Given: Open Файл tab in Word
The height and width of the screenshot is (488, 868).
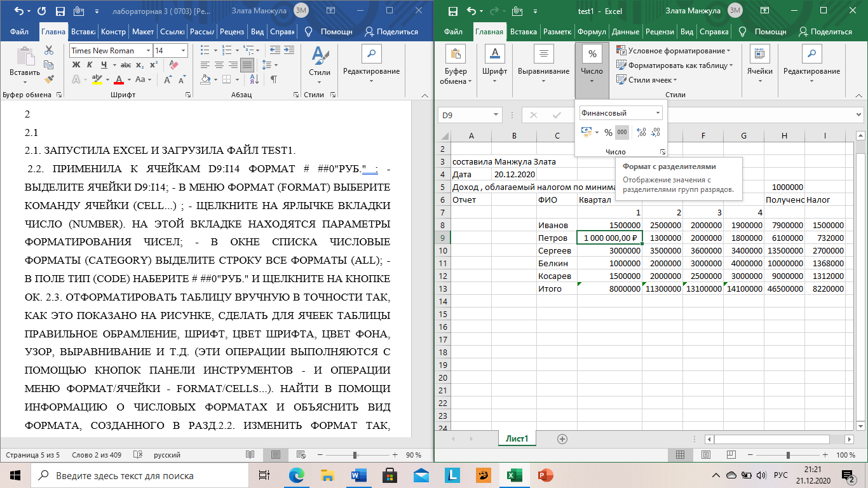Looking at the screenshot, I should tap(19, 32).
